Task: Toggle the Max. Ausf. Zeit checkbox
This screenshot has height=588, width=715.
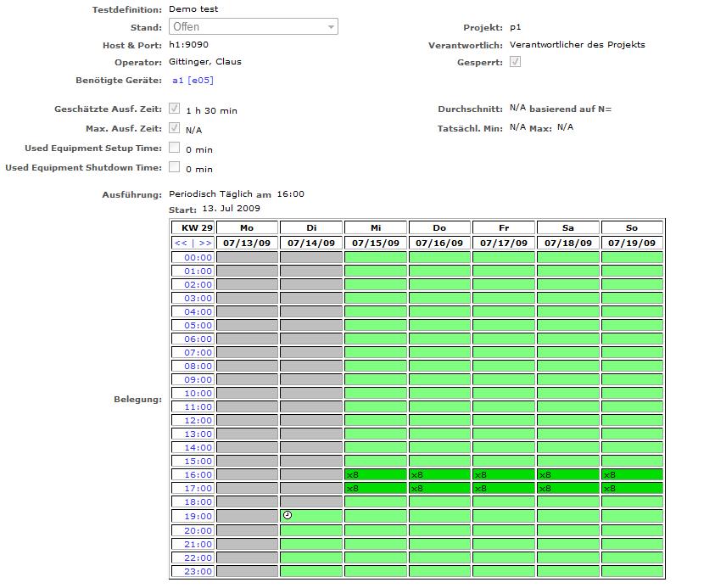Action: pos(175,129)
